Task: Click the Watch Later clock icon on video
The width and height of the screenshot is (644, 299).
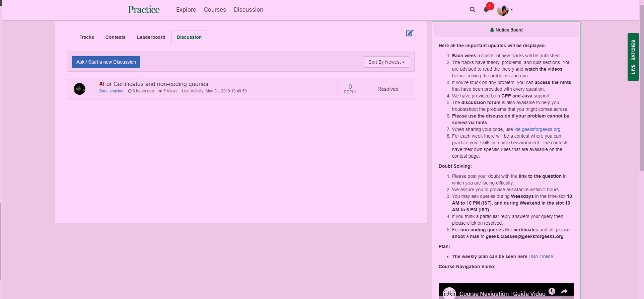Action: click(552, 291)
